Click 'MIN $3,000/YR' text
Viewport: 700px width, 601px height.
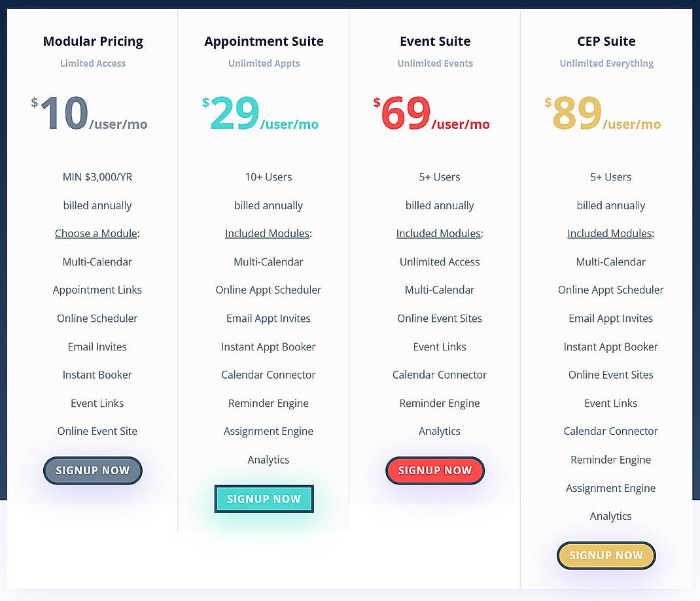coord(97,177)
